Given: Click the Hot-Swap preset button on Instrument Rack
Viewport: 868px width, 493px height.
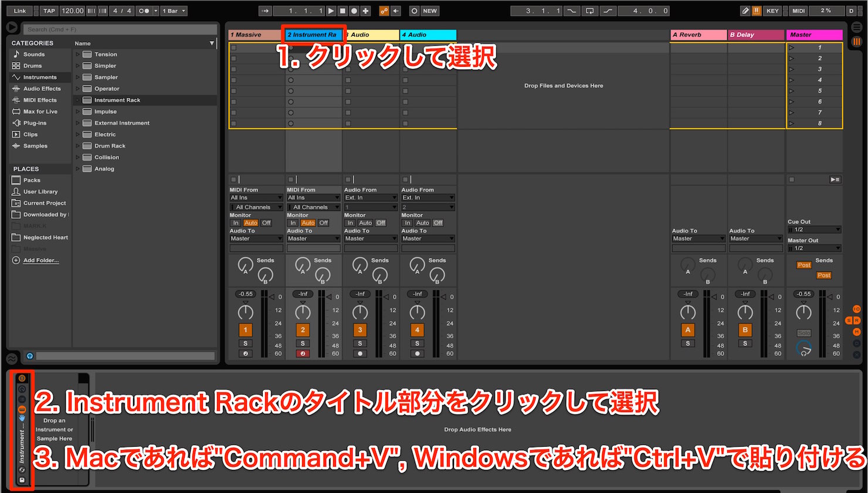Looking at the screenshot, I should click(22, 470).
